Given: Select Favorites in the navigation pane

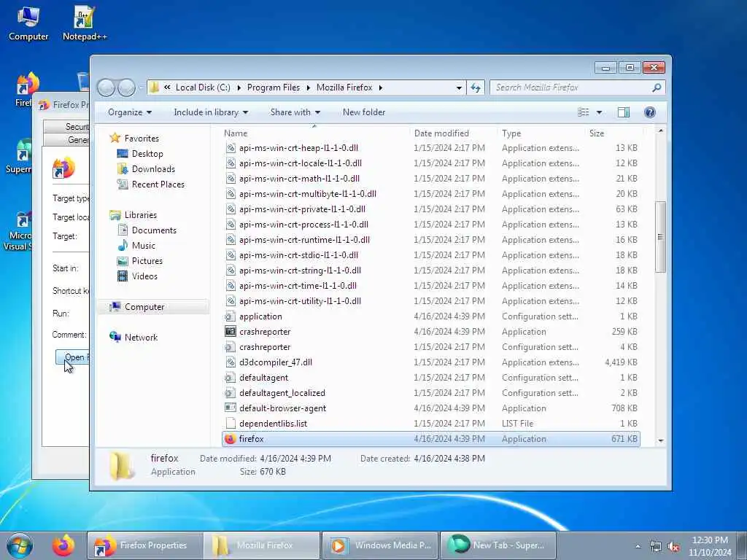Looking at the screenshot, I should [142, 138].
